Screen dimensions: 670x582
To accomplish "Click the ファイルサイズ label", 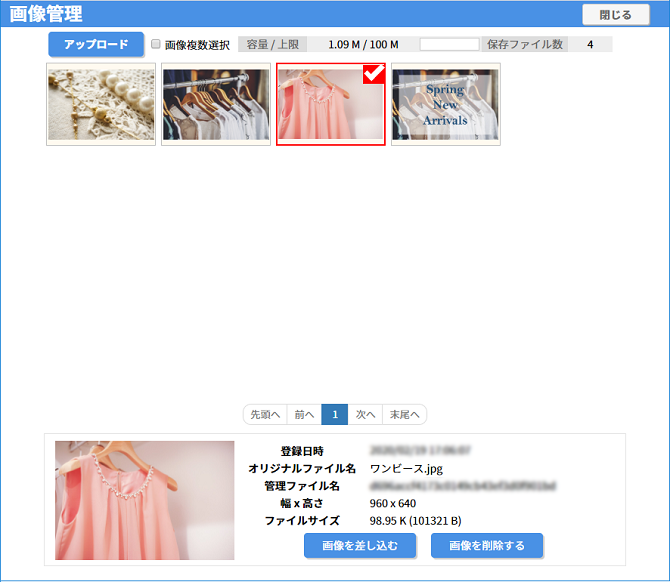I will pyautogui.click(x=302, y=521).
